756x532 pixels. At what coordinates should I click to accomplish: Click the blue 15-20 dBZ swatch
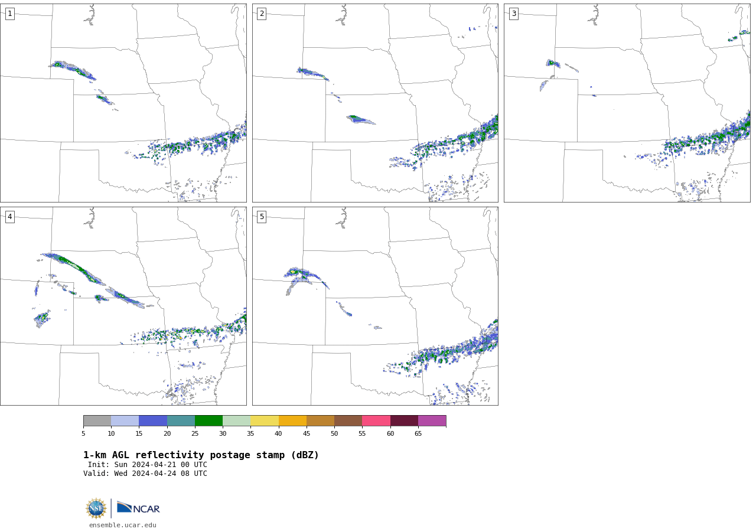point(153,421)
